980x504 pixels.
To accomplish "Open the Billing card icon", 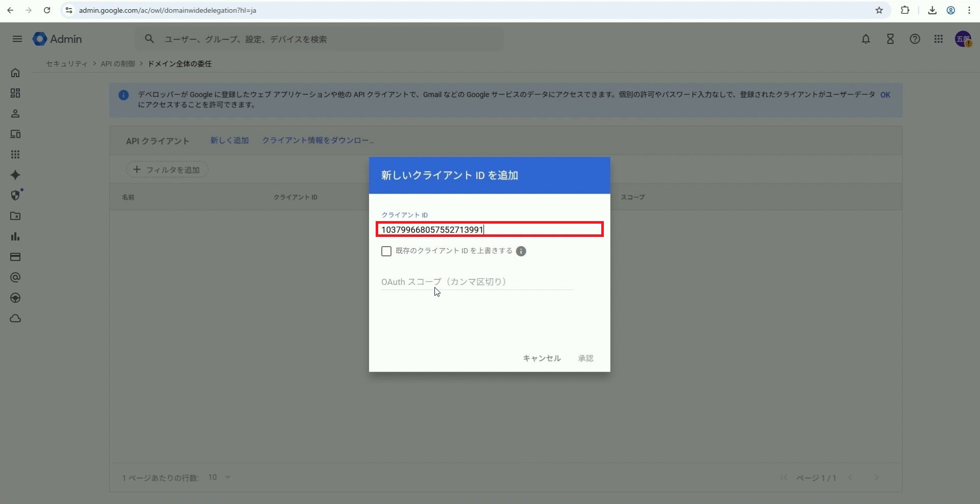I will point(15,257).
